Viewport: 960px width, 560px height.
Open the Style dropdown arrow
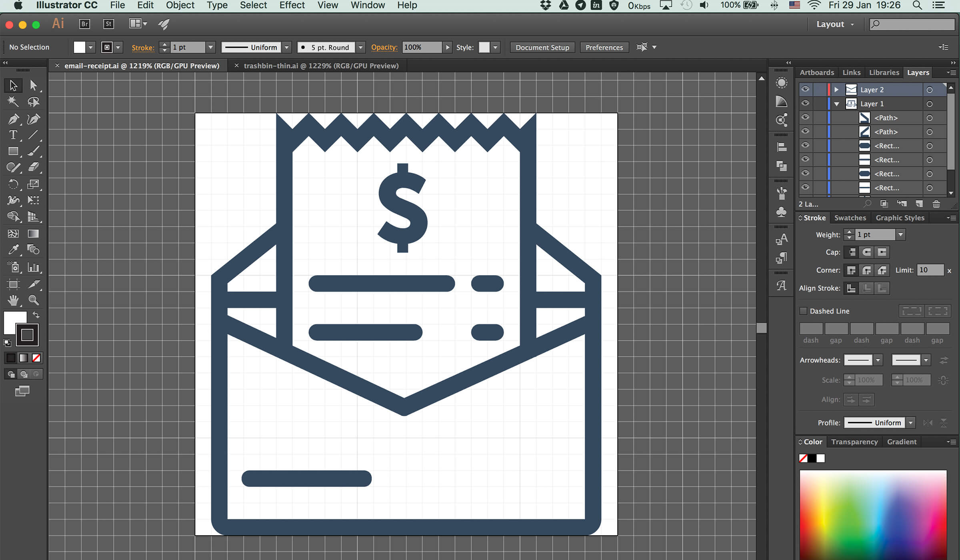click(x=495, y=47)
